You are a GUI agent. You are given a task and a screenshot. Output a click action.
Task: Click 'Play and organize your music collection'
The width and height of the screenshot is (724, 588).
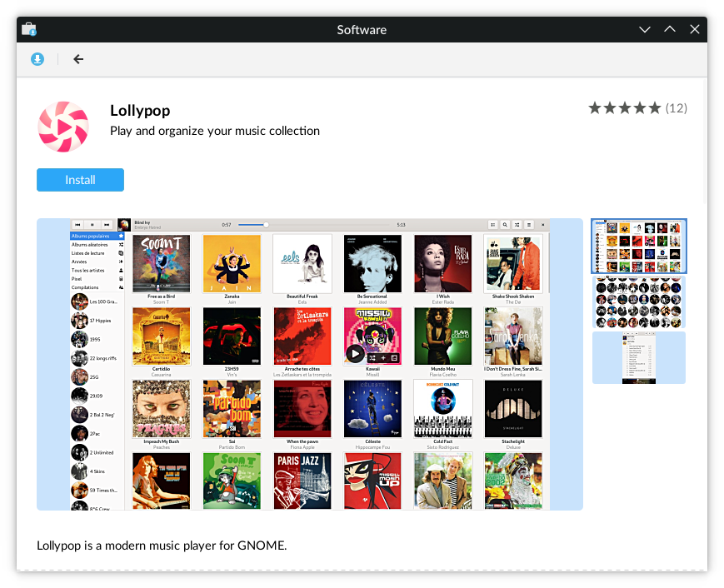[215, 131]
